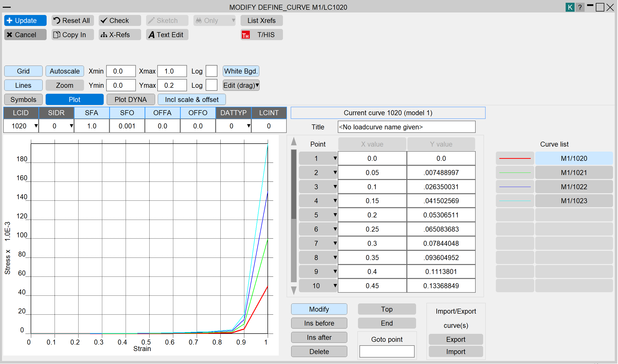Open X-Refs hierarchy icon button
618x364 pixels.
tap(120, 35)
